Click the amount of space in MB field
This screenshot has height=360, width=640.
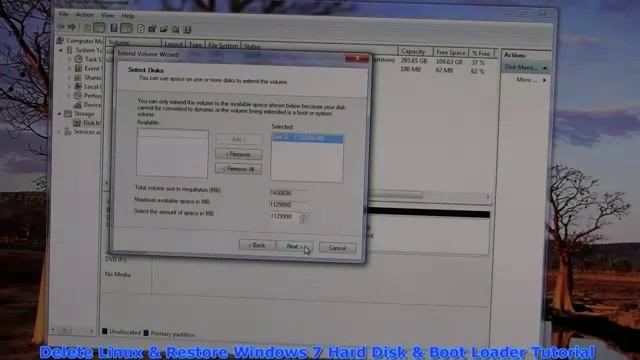pos(285,216)
